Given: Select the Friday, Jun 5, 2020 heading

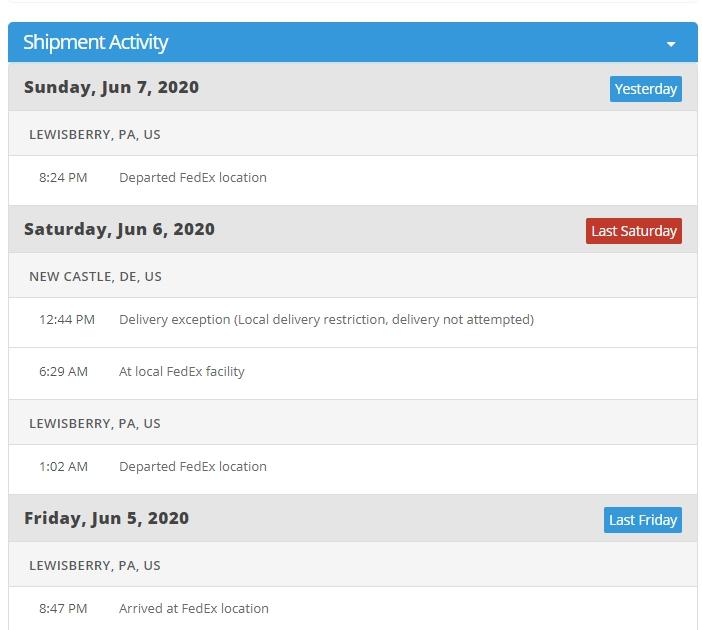Looking at the screenshot, I should [x=106, y=518].
